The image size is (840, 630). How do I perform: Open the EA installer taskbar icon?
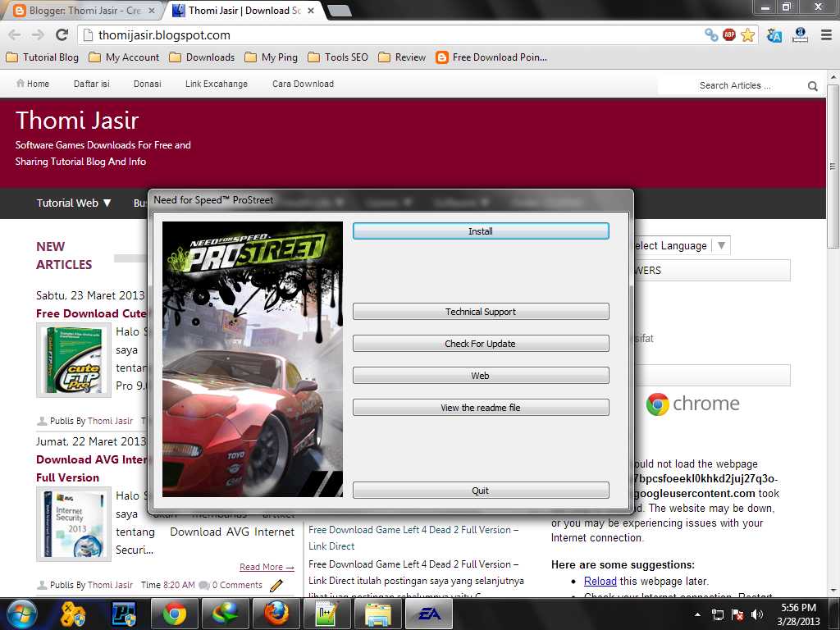click(x=428, y=614)
